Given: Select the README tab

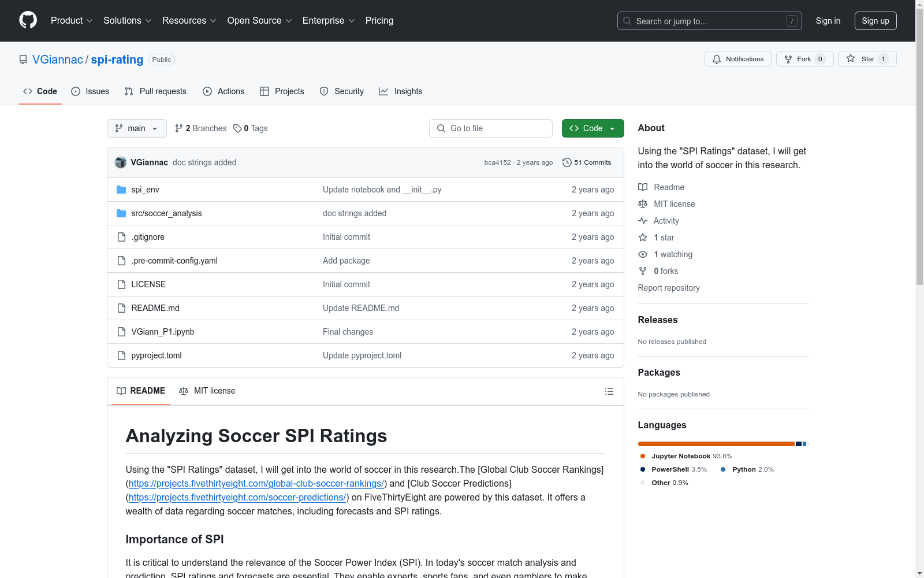Looking at the screenshot, I should pos(141,391).
